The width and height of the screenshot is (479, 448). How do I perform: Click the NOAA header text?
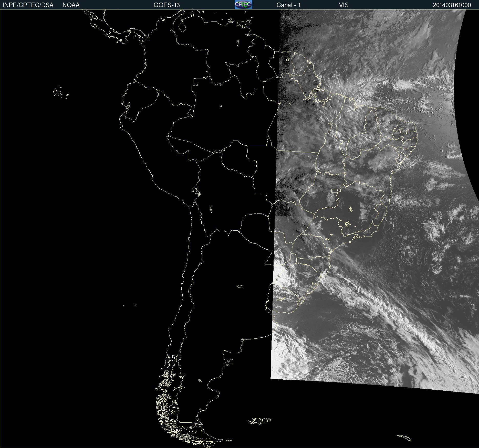[x=71, y=5]
